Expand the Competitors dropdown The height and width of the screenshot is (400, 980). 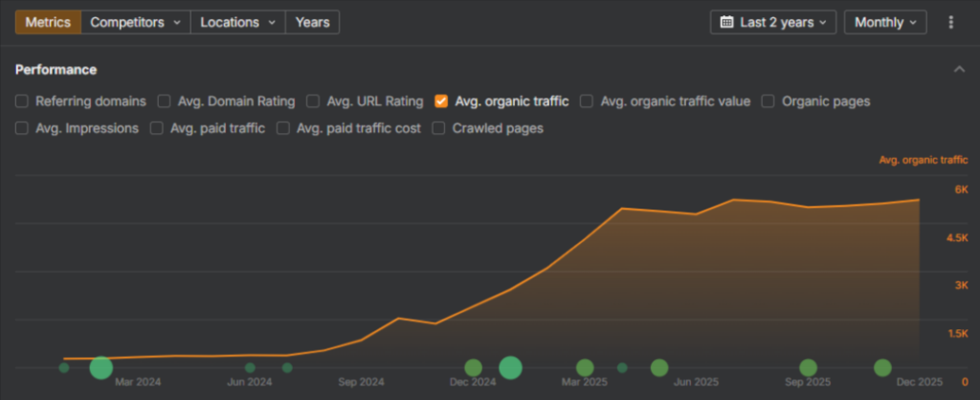(135, 22)
